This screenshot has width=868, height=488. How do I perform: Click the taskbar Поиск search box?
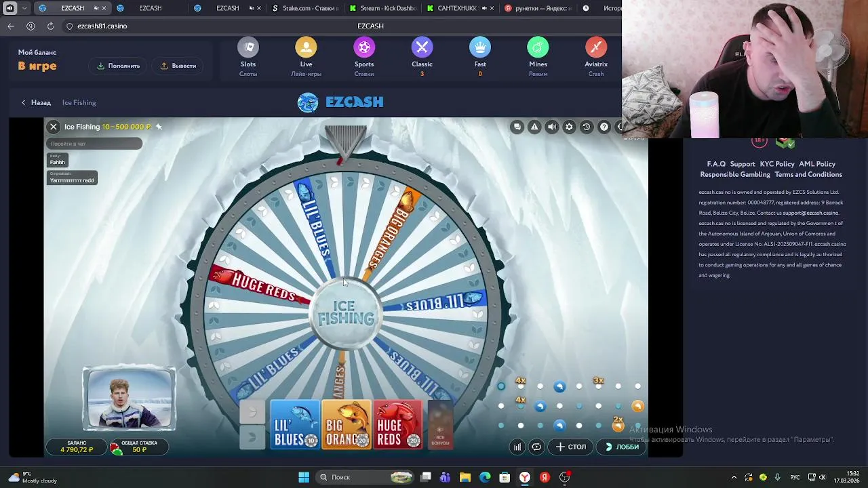pyautogui.click(x=366, y=477)
